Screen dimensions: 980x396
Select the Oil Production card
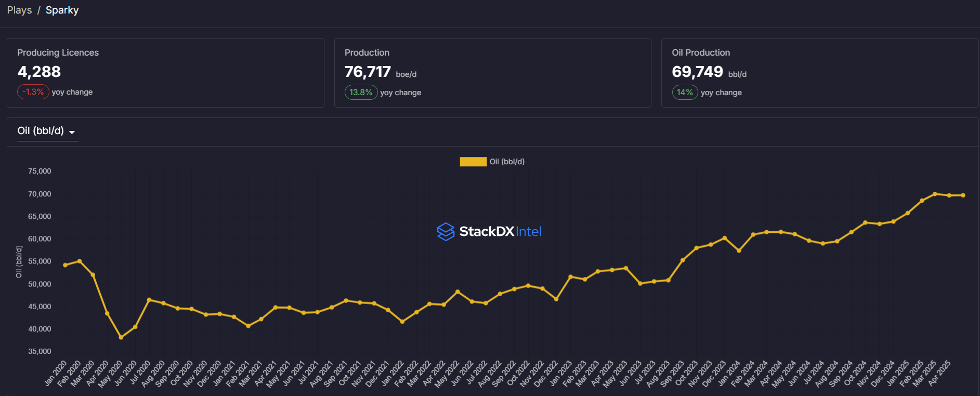point(819,73)
